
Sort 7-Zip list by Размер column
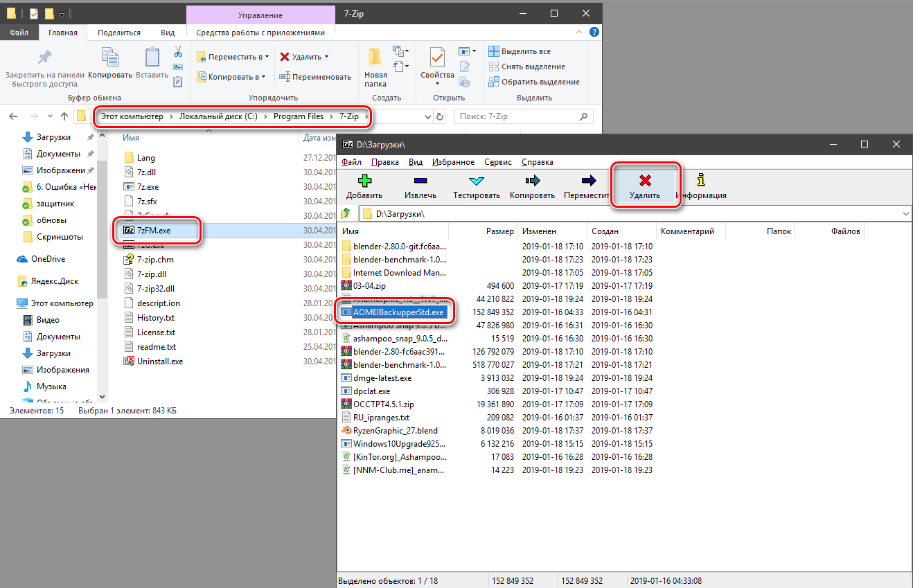click(x=499, y=231)
